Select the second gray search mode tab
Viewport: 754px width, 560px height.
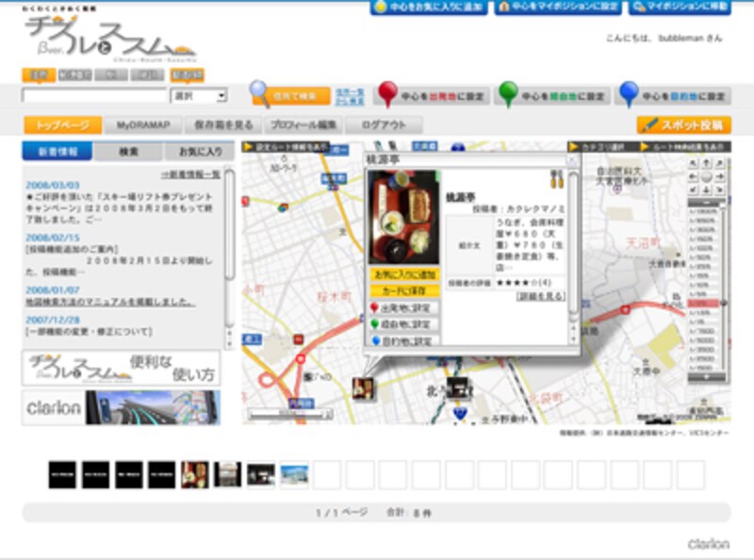pos(75,75)
